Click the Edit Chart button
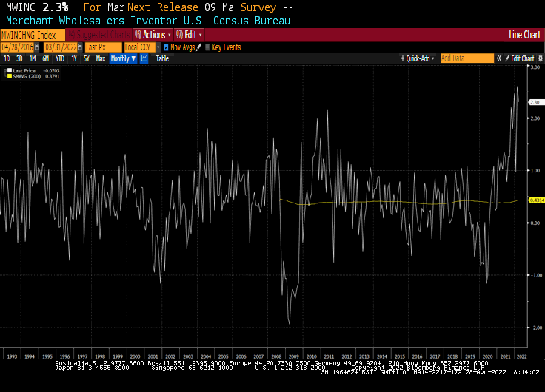Image resolution: width=545 pixels, height=392 pixels. pyautogui.click(x=520, y=58)
